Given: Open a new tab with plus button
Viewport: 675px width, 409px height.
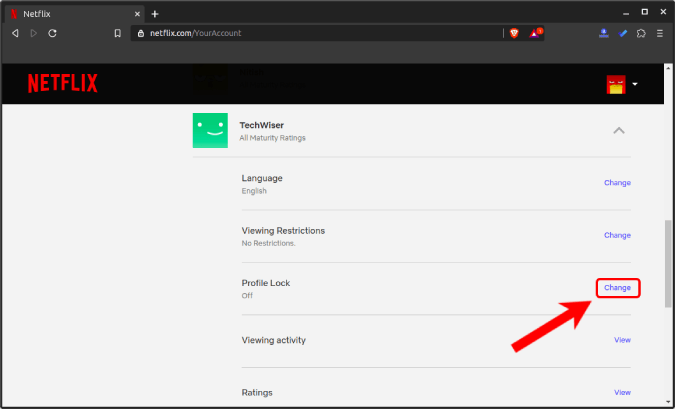Looking at the screenshot, I should coord(155,14).
